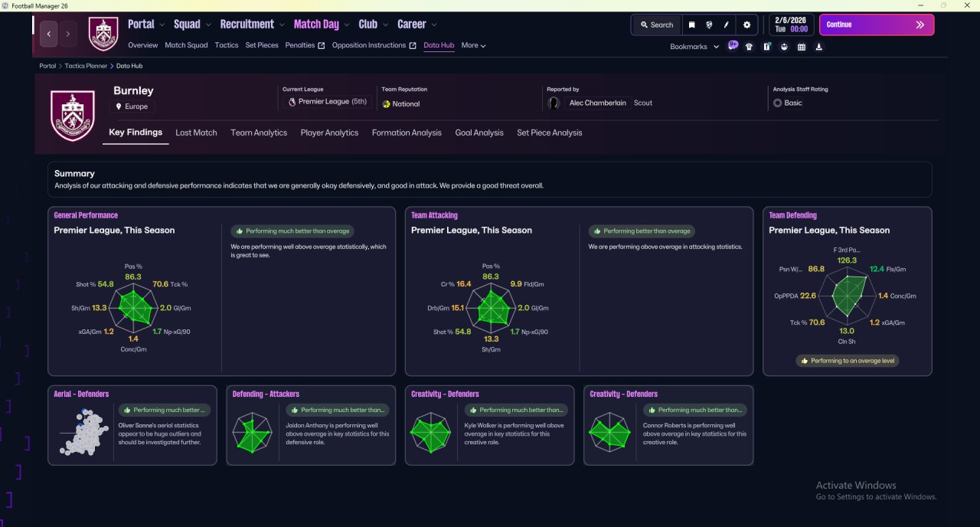Click the 'Performing to an average level' badge
Image resolution: width=980 pixels, height=527 pixels.
pyautogui.click(x=847, y=361)
